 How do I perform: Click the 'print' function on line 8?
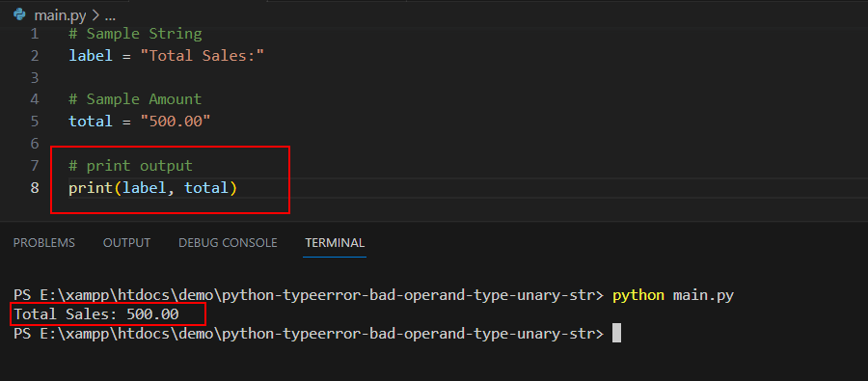91,188
